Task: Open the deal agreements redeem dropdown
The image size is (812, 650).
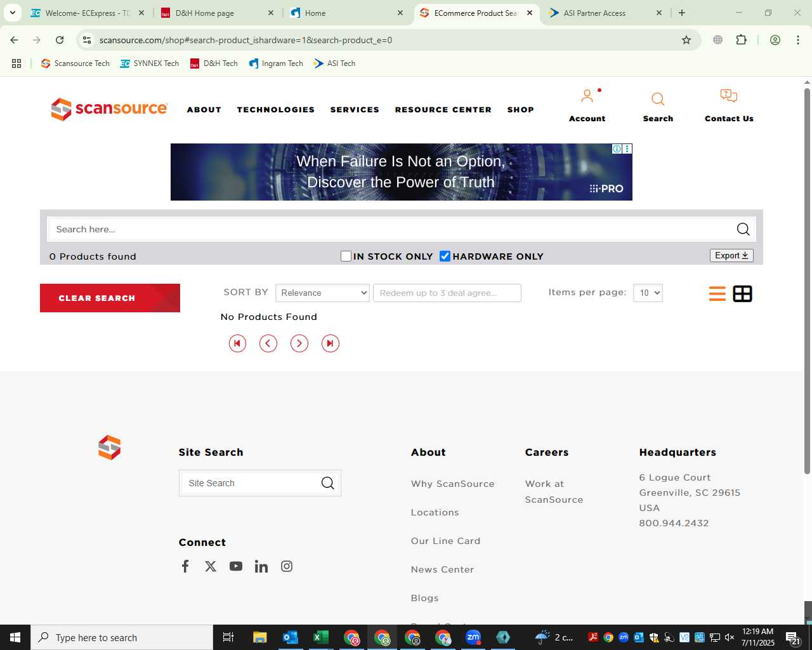Action: tap(447, 293)
